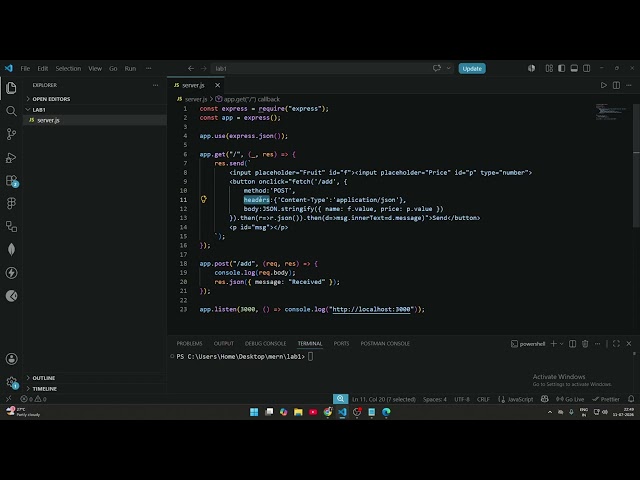This screenshot has width=640, height=480.
Task: Click Prettier in status bar
Action: pyautogui.click(x=606, y=399)
